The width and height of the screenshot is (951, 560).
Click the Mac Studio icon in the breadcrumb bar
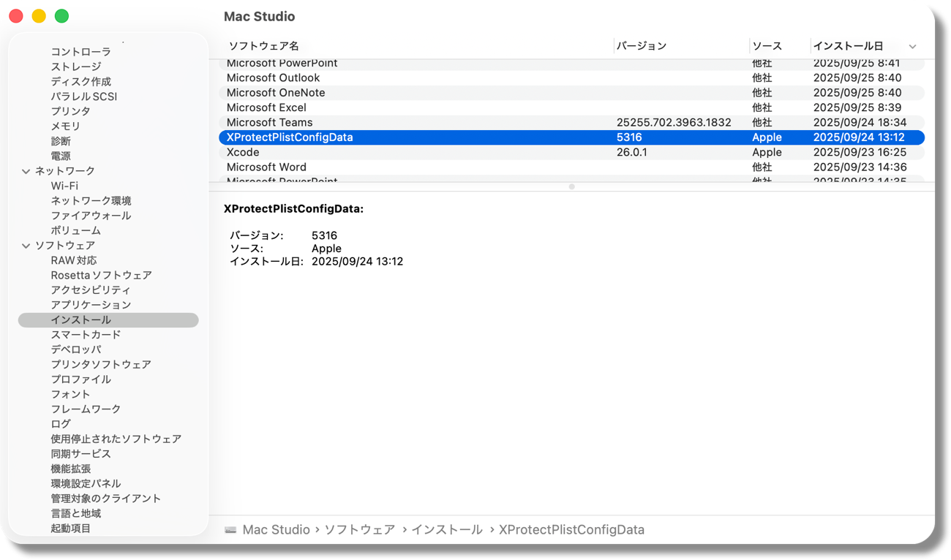pyautogui.click(x=230, y=529)
